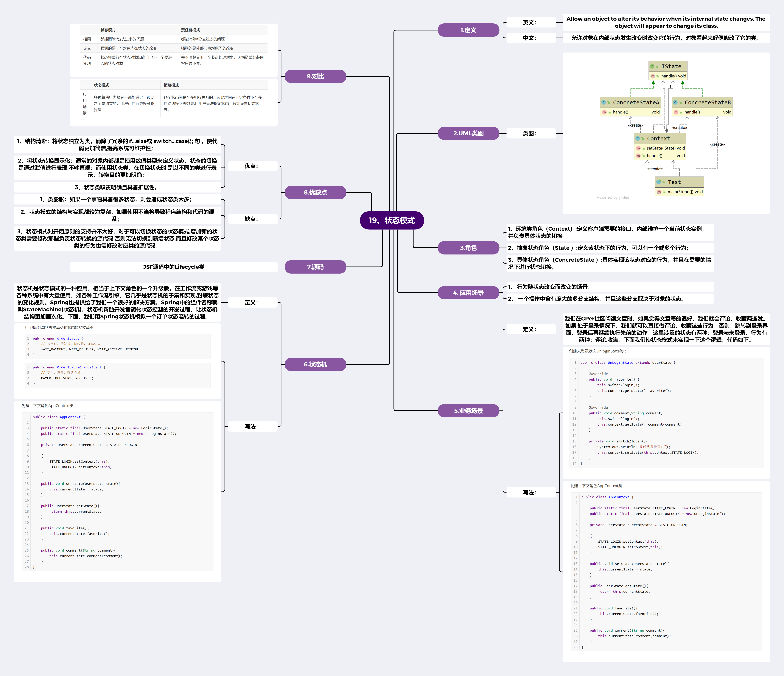The height and width of the screenshot is (676, 784).
Task: Click the 定义: node under 6.状态机
Action: point(253,303)
